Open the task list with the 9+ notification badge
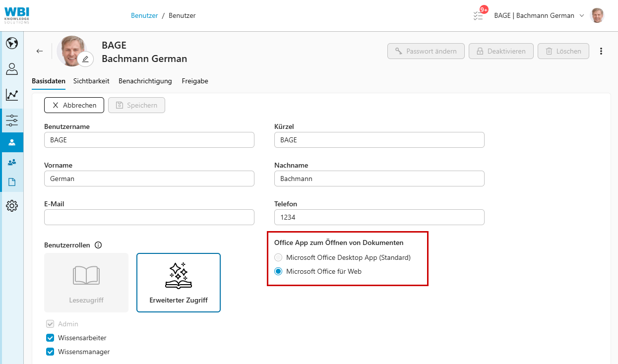The height and width of the screenshot is (364, 618). point(478,15)
